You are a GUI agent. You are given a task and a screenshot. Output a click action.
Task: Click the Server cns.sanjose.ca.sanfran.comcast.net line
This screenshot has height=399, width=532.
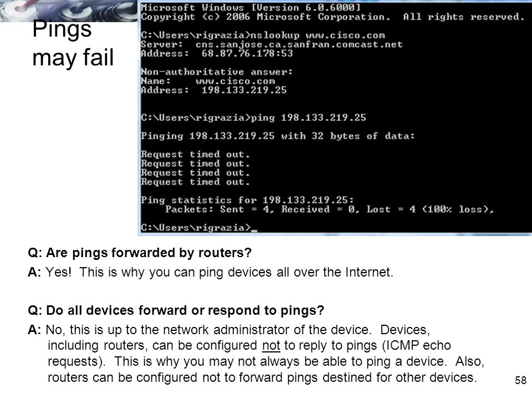(x=272, y=44)
